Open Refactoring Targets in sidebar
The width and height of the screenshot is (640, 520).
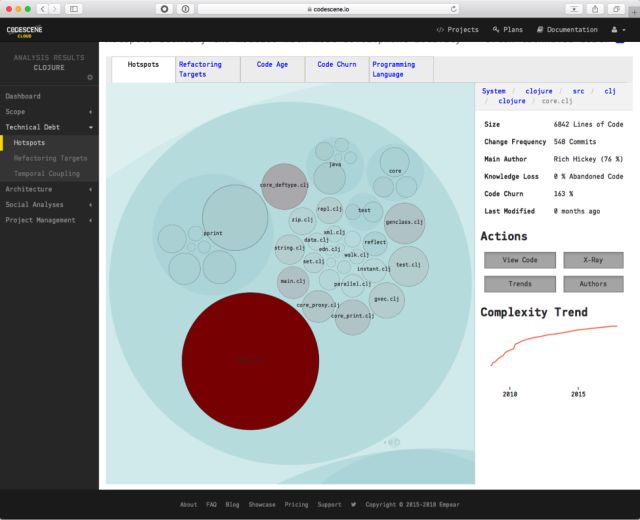(50, 158)
